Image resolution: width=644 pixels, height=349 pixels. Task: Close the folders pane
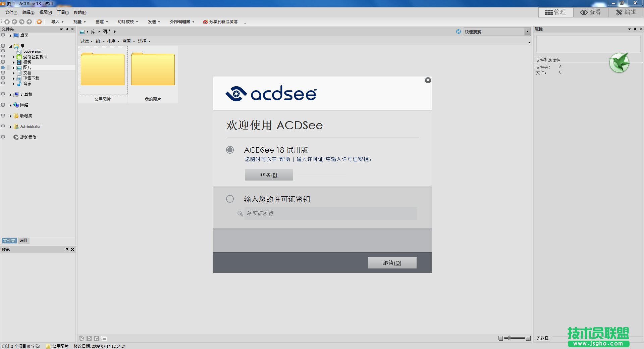pyautogui.click(x=72, y=29)
